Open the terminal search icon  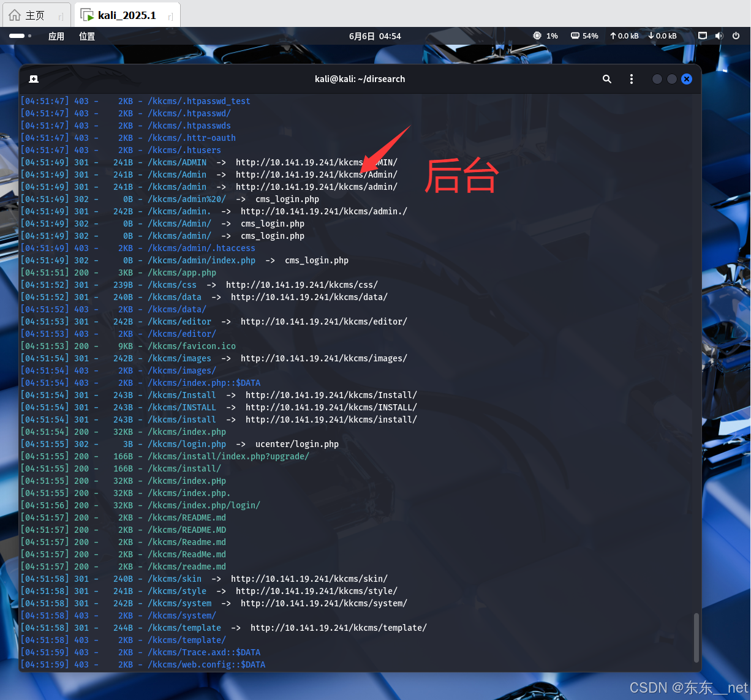(607, 79)
